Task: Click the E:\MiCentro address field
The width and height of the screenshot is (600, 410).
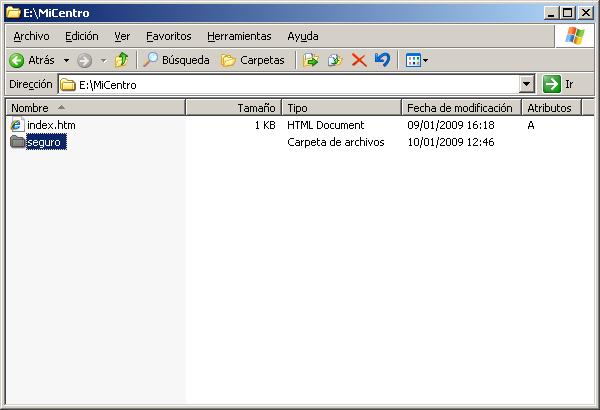Action: (x=290, y=85)
